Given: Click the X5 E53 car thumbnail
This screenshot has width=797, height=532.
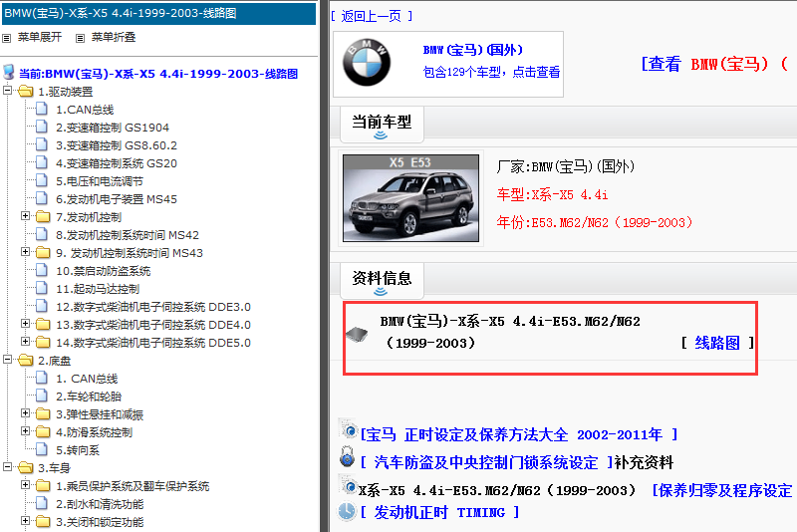Looking at the screenshot, I should tap(410, 198).
